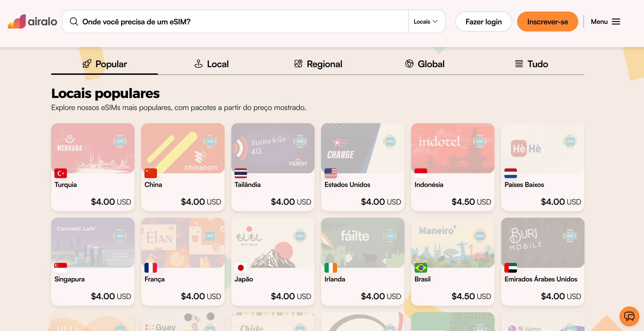644x331 pixels.
Task: Click the Turkey flag icon
Action: tap(60, 173)
